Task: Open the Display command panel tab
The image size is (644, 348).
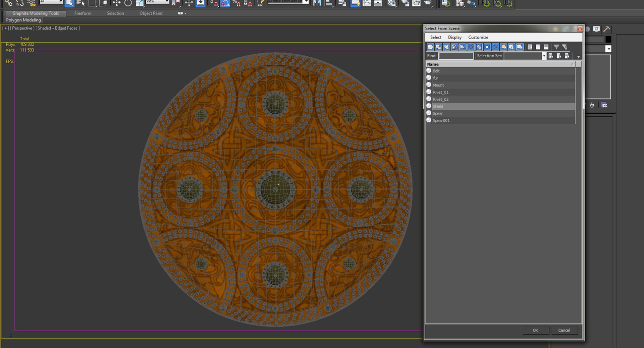Action: point(596,29)
